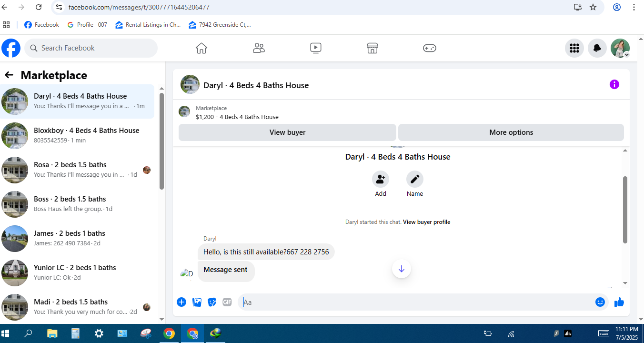
Task: Send a thumbs up like
Action: click(x=619, y=302)
